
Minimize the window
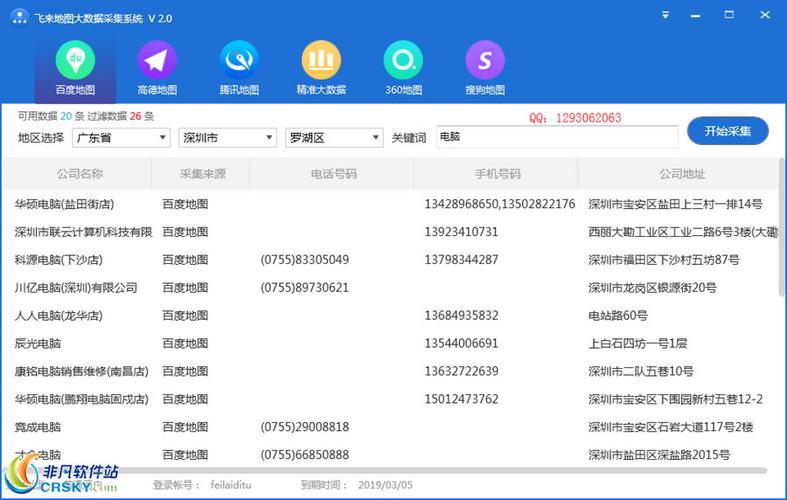click(695, 16)
